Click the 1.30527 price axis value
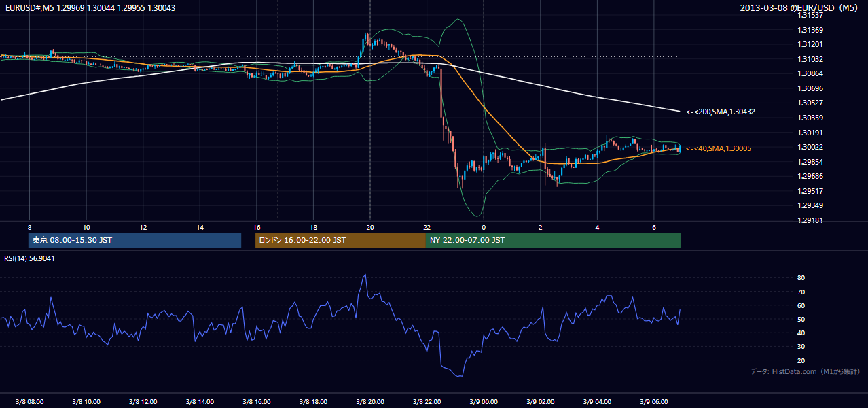Image resolution: width=868 pixels, height=408 pixels. [x=810, y=103]
